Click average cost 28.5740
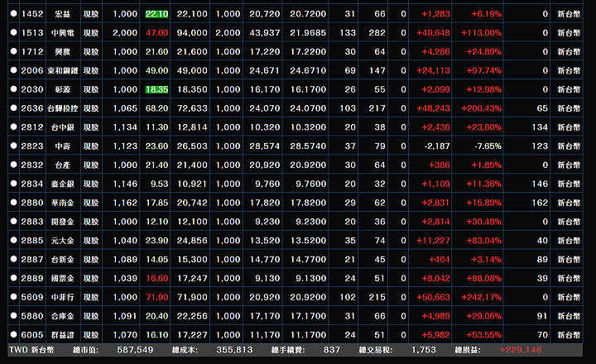 tap(308, 146)
